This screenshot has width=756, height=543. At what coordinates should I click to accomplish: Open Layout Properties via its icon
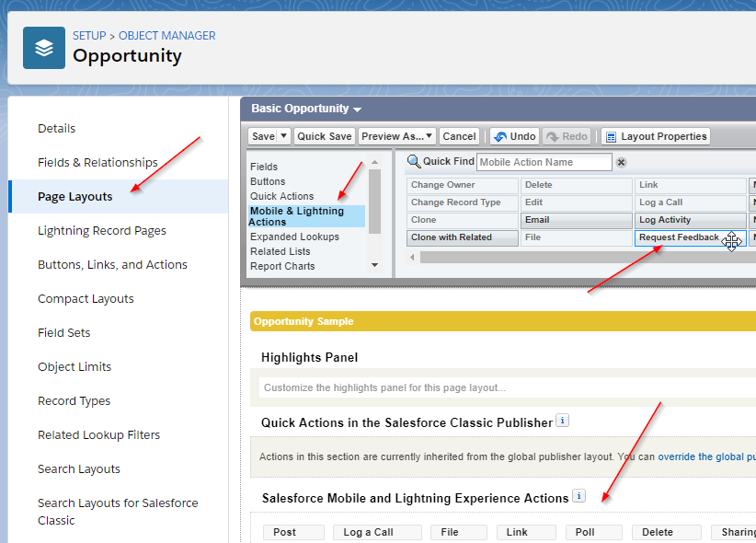611,136
